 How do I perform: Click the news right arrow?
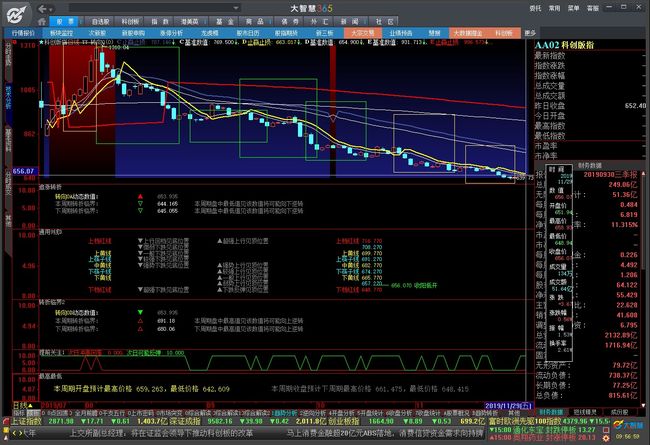click(x=20, y=433)
